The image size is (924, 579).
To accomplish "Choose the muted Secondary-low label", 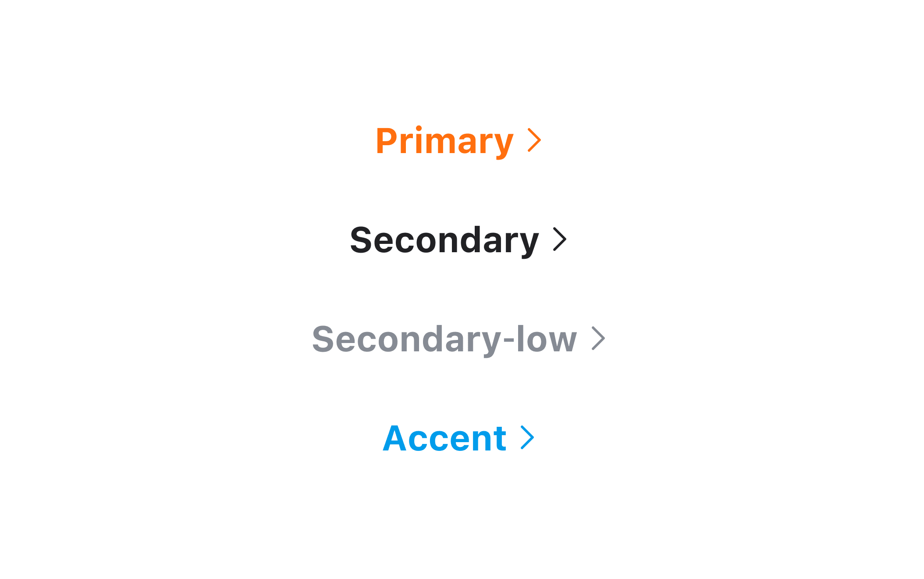I will click(x=444, y=340).
